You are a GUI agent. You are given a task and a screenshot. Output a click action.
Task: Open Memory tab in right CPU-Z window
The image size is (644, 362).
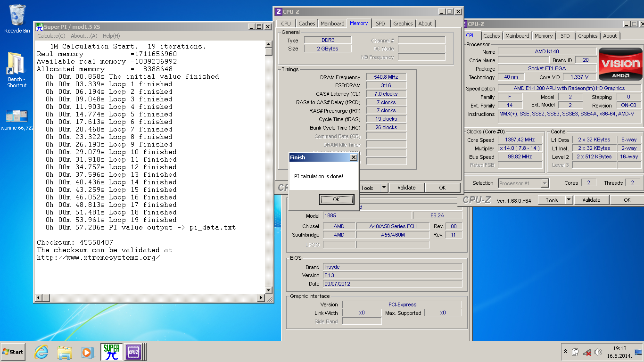coord(544,36)
